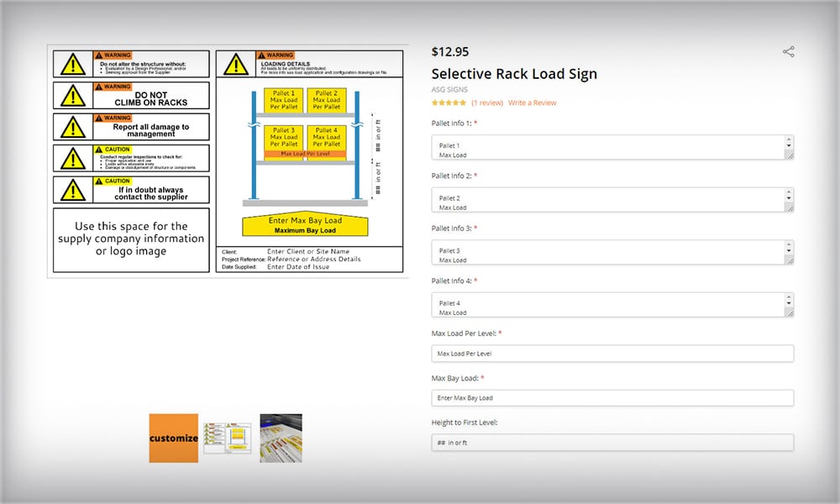Click resize handle of Pallet Info 1 textarea

pyautogui.click(x=789, y=155)
